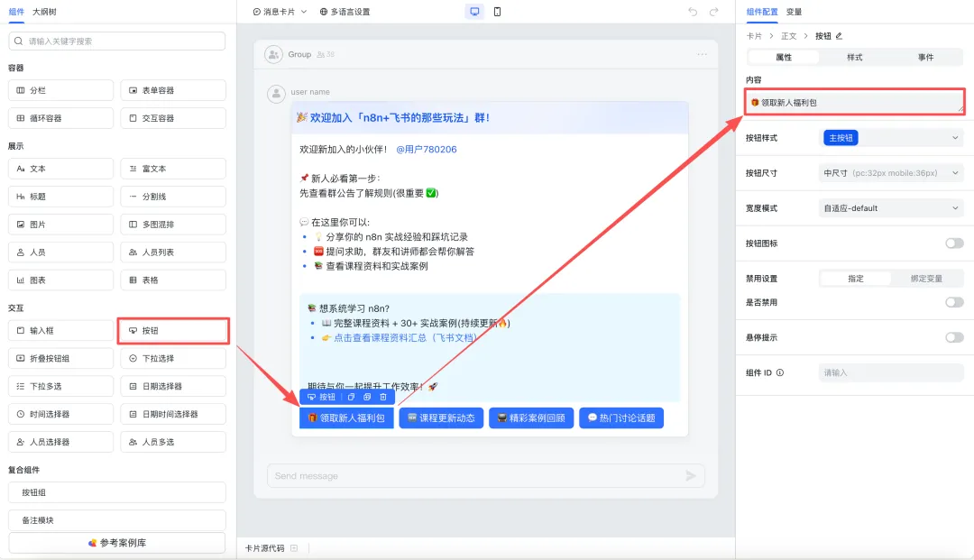Open the 消息卡片 dropdown
Viewport: 974px width, 560px height.
[x=280, y=12]
